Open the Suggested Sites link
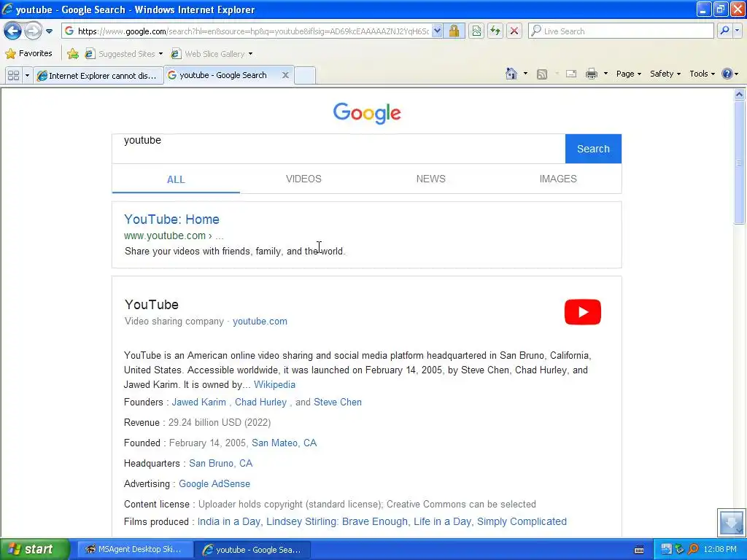Image resolution: width=747 pixels, height=560 pixels. (x=124, y=54)
